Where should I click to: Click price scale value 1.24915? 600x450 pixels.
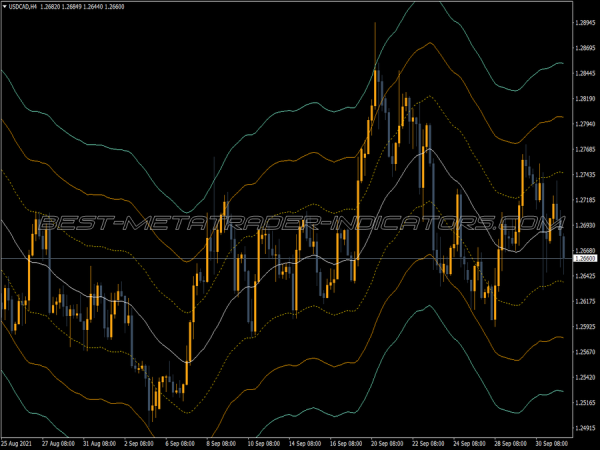click(586, 428)
